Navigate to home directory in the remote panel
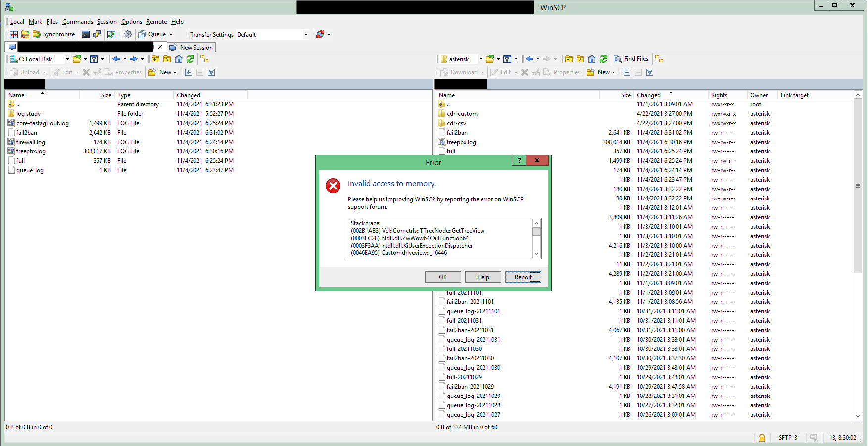This screenshot has width=868, height=446. point(592,59)
